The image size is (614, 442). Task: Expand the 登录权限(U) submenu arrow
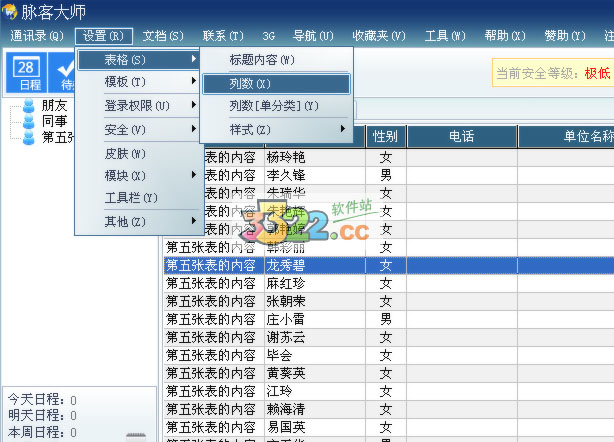click(194, 105)
